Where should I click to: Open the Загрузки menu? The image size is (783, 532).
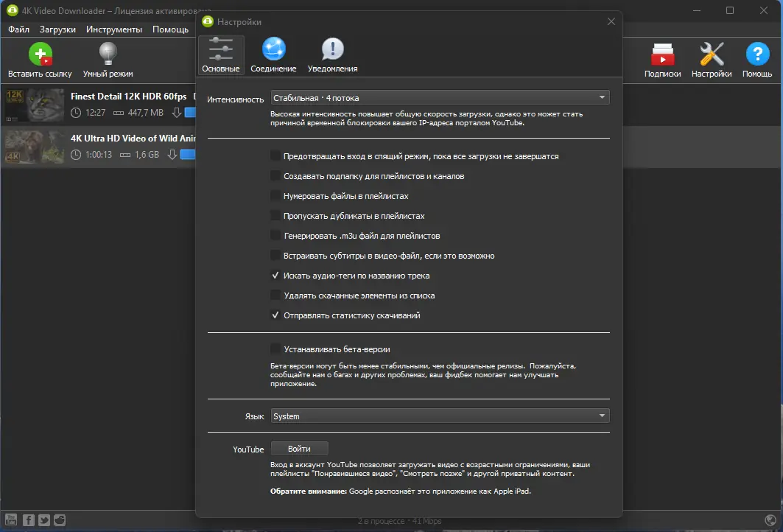[57, 29]
